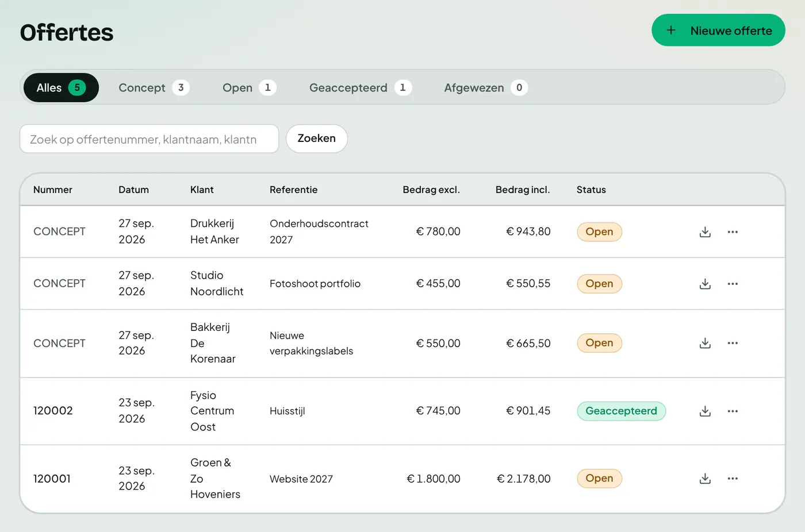The height and width of the screenshot is (532, 805).
Task: Click the Open status badge for Studio Noordlicht
Action: click(x=599, y=284)
